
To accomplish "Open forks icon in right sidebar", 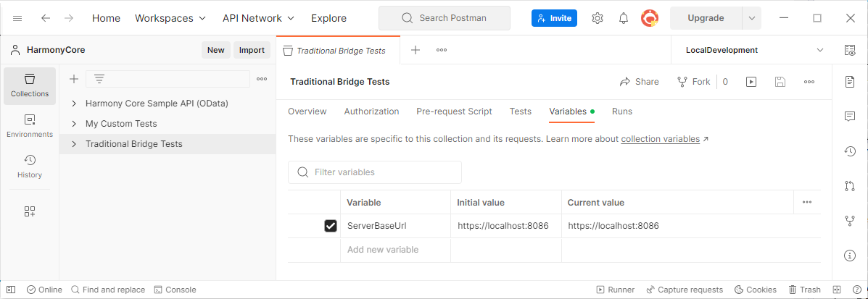I will click(850, 221).
